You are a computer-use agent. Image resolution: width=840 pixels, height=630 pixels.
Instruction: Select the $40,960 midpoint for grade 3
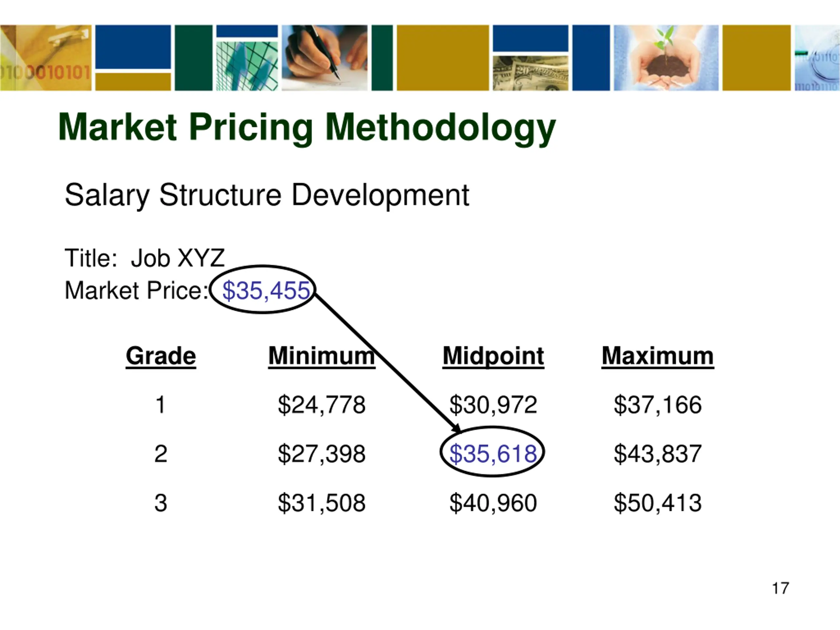click(493, 503)
